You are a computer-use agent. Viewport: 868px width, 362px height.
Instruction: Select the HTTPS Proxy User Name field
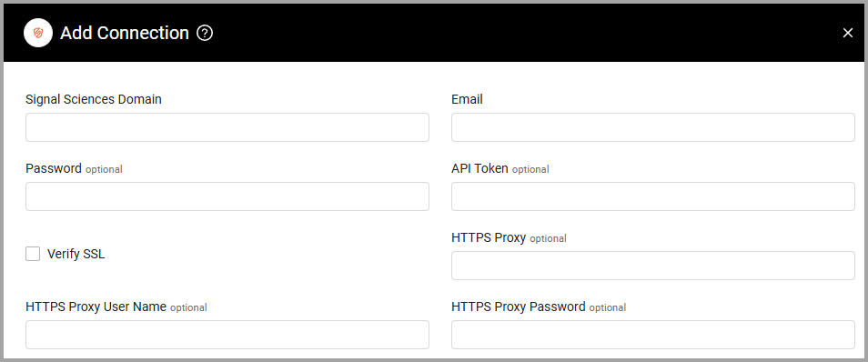(227, 335)
